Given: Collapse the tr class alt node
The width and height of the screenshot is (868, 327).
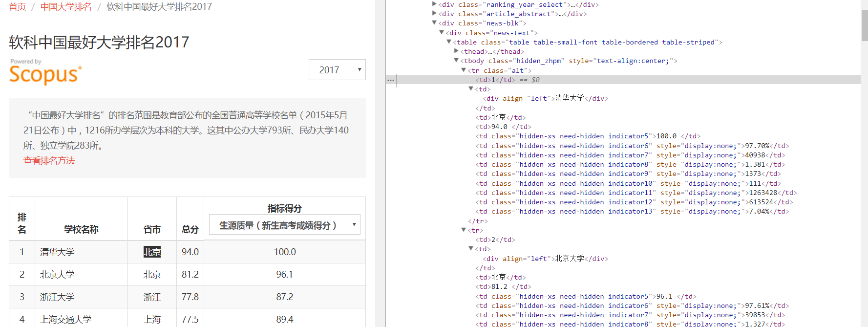Looking at the screenshot, I should point(464,70).
